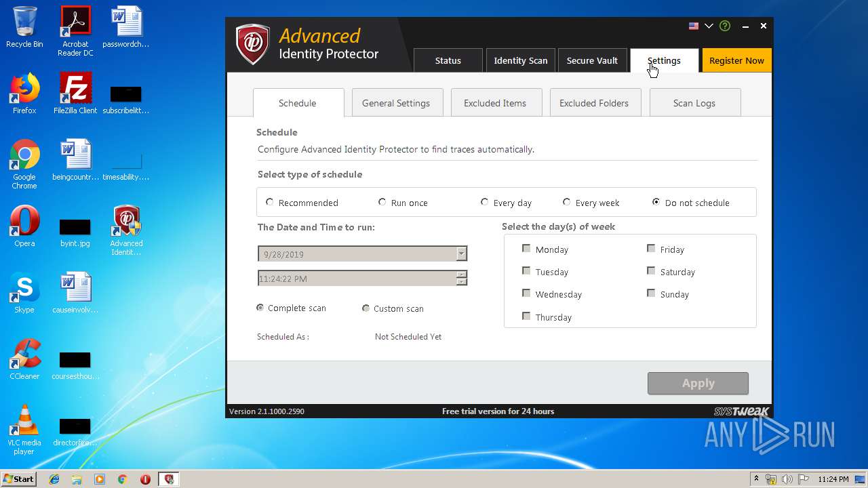Switch to the Excluded Folders sub-tab

pyautogui.click(x=594, y=103)
